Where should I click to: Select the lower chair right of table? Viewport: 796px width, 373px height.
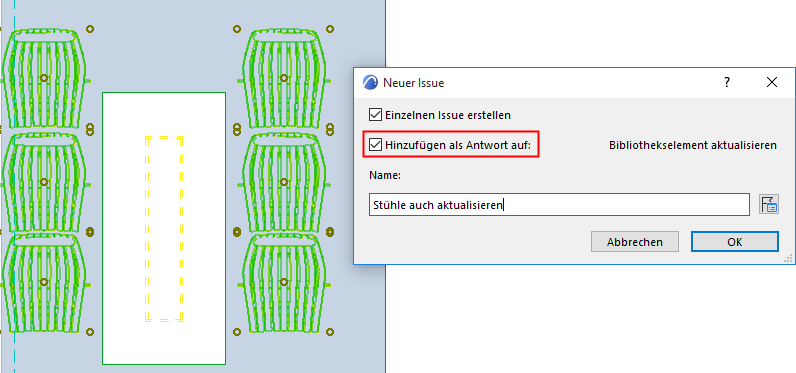pyautogui.click(x=284, y=282)
